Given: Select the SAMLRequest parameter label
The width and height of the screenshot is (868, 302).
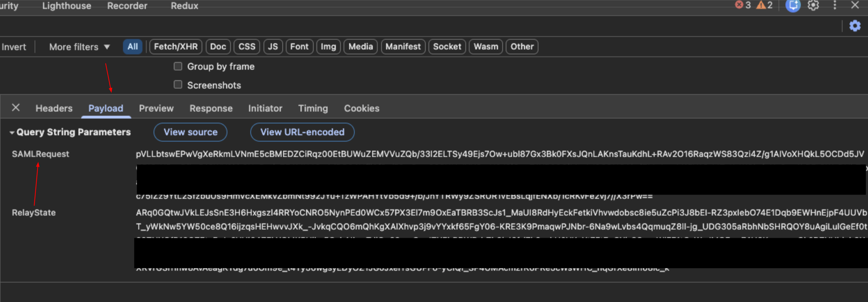Looking at the screenshot, I should pos(40,154).
